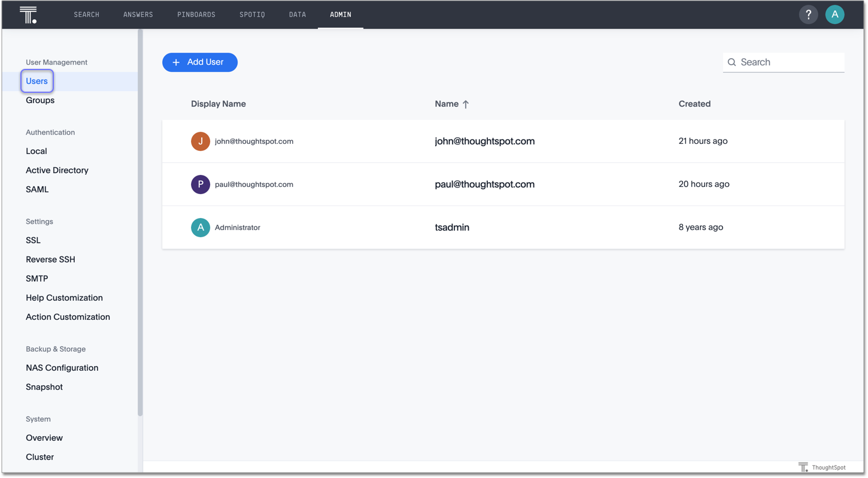This screenshot has width=868, height=478.
Task: Click the ThoughtSpot watermark at bottom right
Action: pos(821,467)
